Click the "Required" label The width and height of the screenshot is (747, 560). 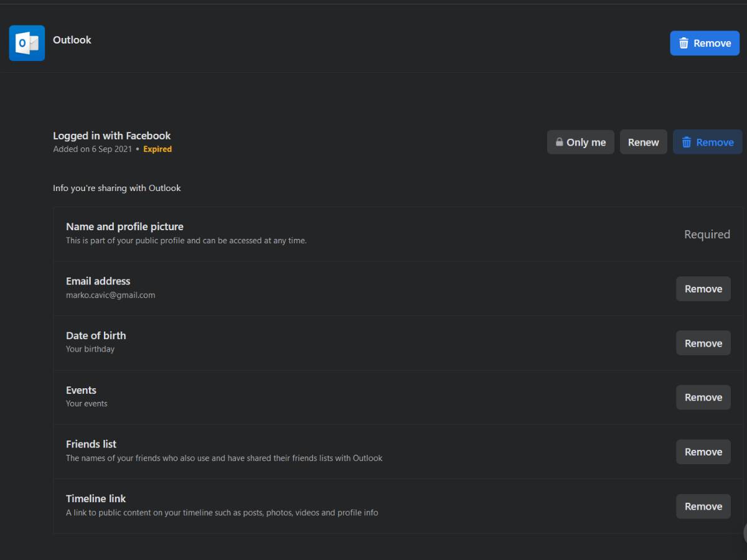coord(707,235)
